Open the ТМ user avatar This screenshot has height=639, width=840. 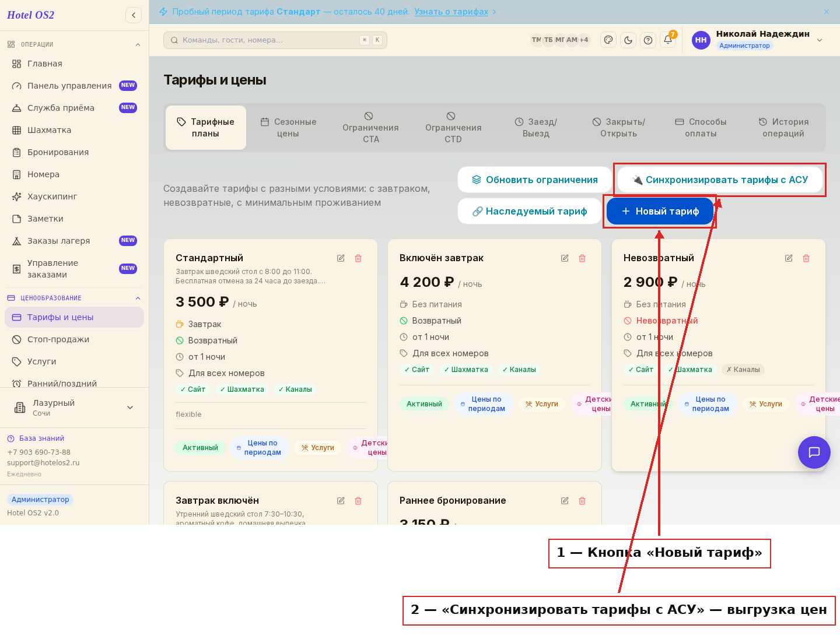pos(536,40)
